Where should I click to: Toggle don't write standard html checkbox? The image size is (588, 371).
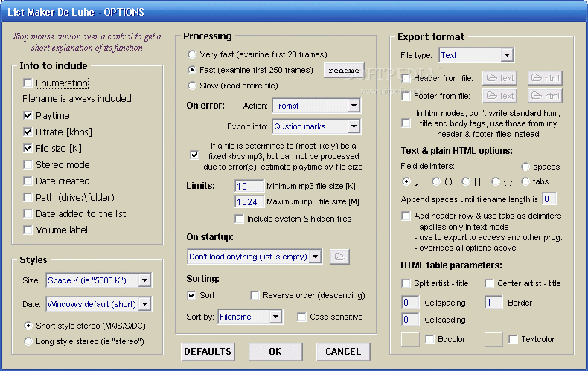(406, 123)
